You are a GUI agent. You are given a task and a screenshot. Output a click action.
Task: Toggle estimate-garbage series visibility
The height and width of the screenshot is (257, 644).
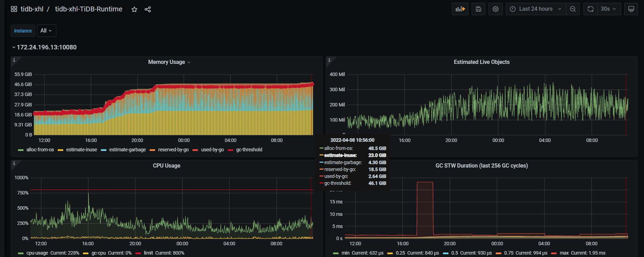pyautogui.click(x=127, y=150)
